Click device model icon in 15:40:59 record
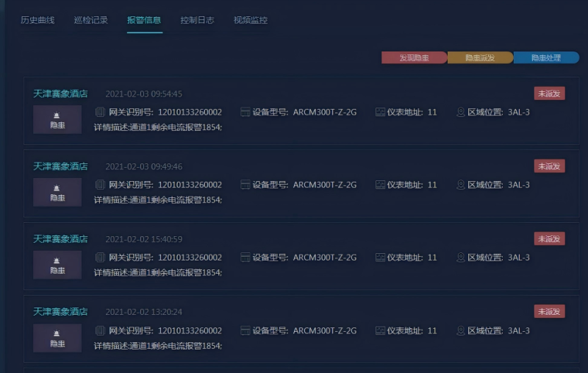 [x=245, y=257]
